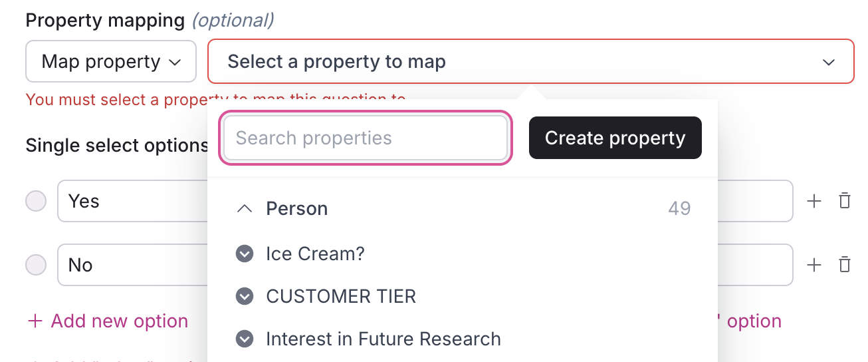This screenshot has width=868, height=362.
Task: Click into the No option text field
Action: click(x=133, y=265)
